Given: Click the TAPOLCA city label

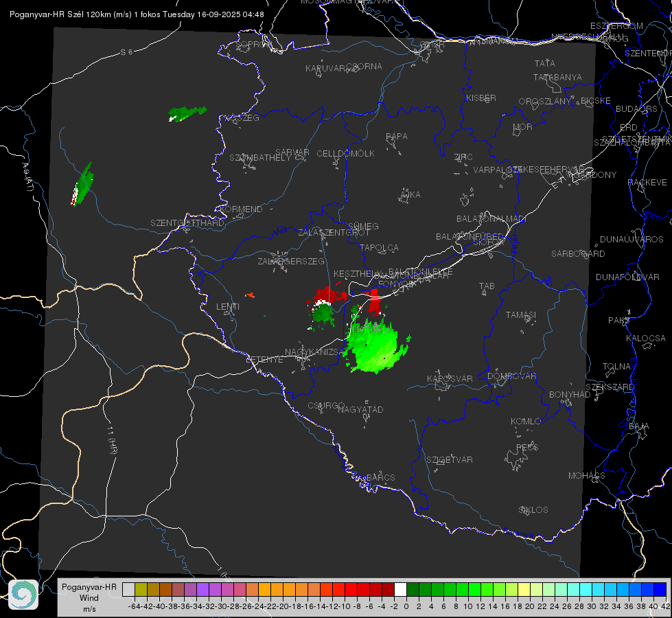Looking at the screenshot, I should [x=379, y=247].
